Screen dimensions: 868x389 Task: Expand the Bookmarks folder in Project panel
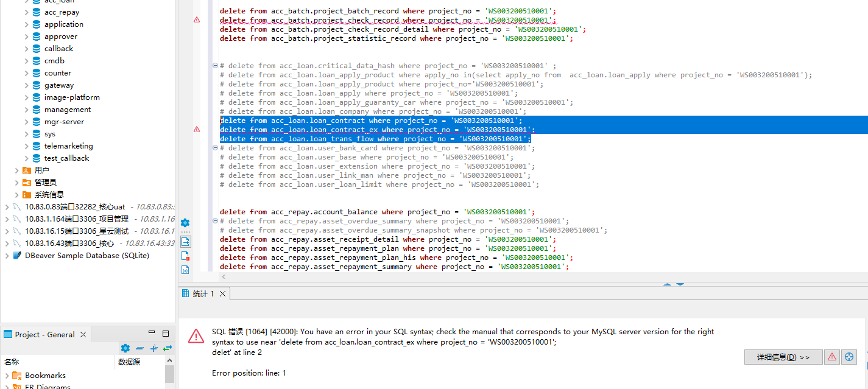point(7,376)
